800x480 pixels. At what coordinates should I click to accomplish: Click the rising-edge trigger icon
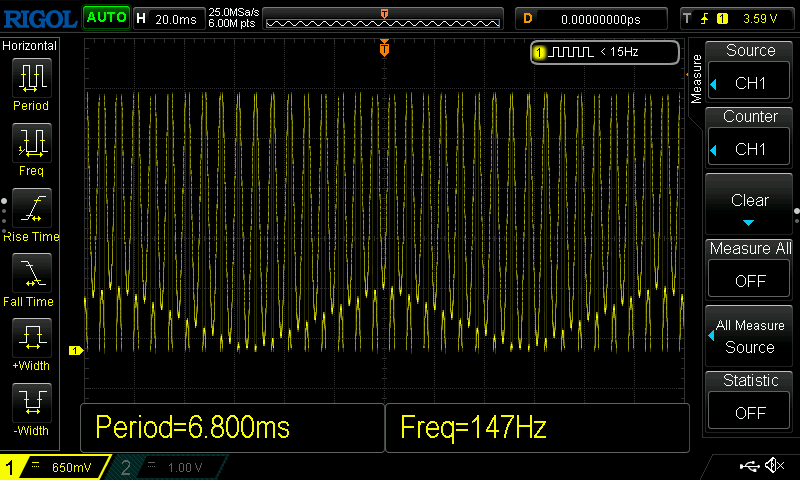coord(705,19)
